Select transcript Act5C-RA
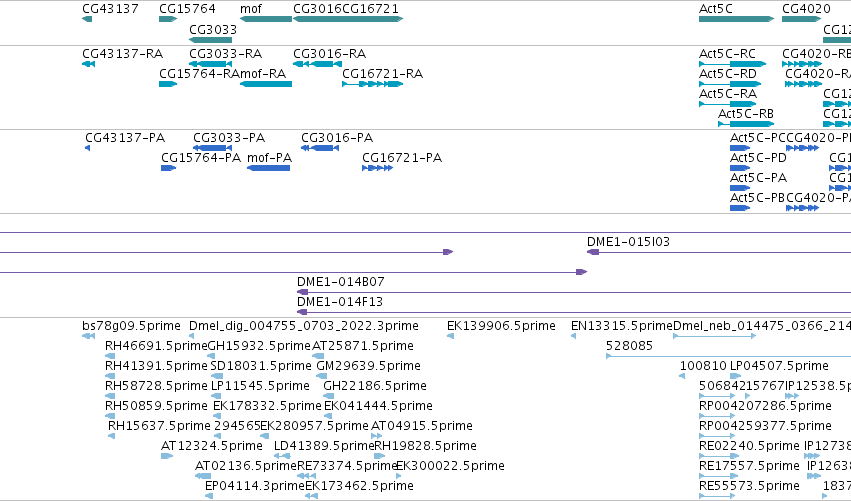This screenshot has width=851, height=501. (x=728, y=105)
